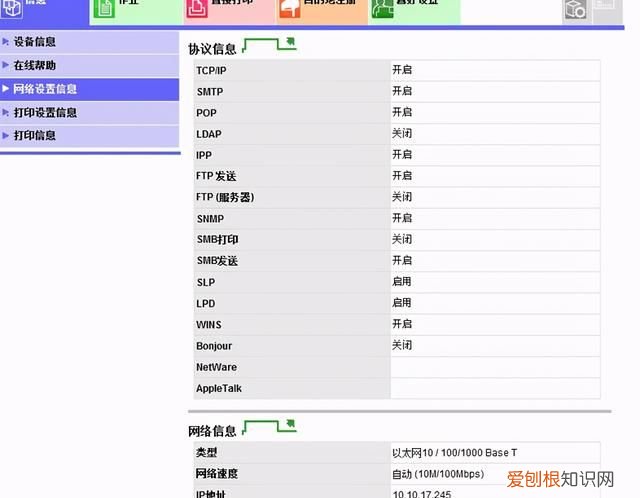
Task: Open 打印设置信息 in the sidebar
Action: pos(89,113)
